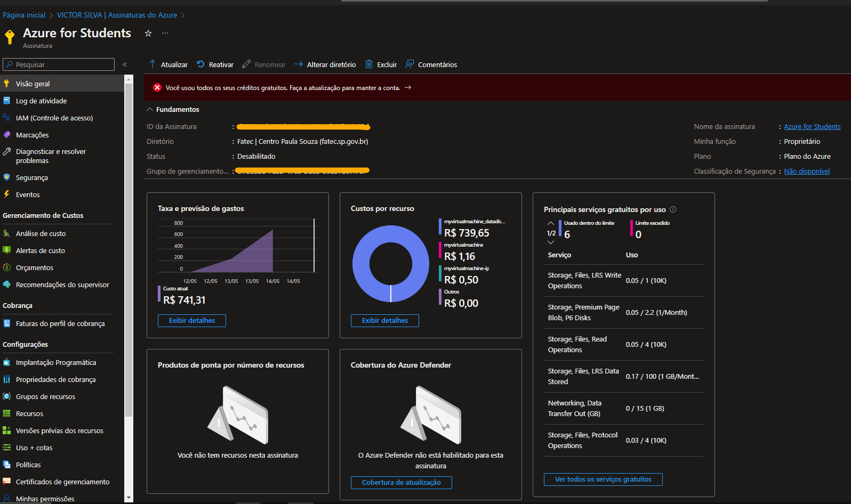The width and height of the screenshot is (851, 504).
Task: Collapse the sidebar with double chevron
Action: tap(125, 64)
